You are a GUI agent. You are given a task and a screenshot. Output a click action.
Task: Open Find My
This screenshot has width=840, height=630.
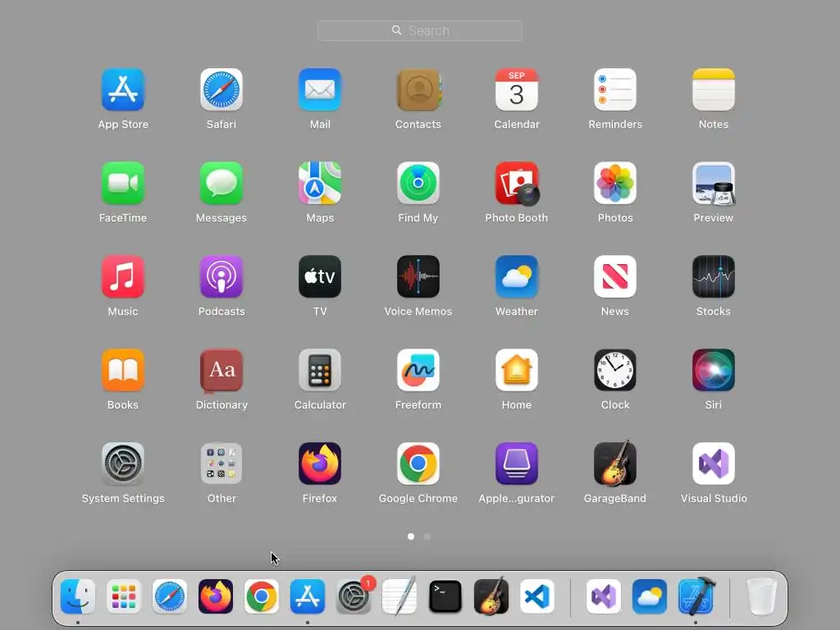pyautogui.click(x=418, y=183)
